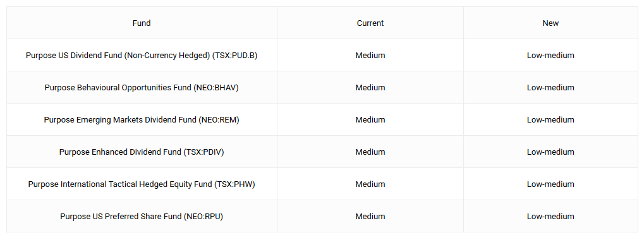This screenshot has height=240, width=644.
Task: Click the Fund column header
Action: coord(142,23)
